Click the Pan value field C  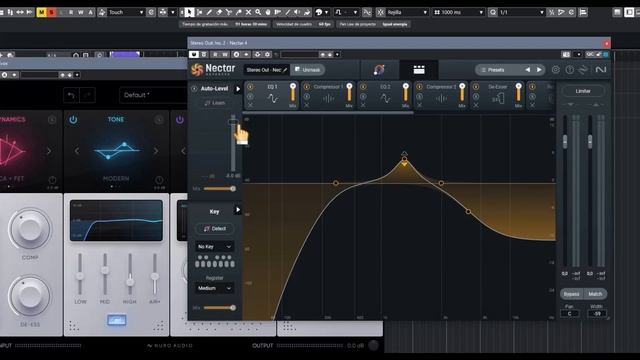coord(569,313)
